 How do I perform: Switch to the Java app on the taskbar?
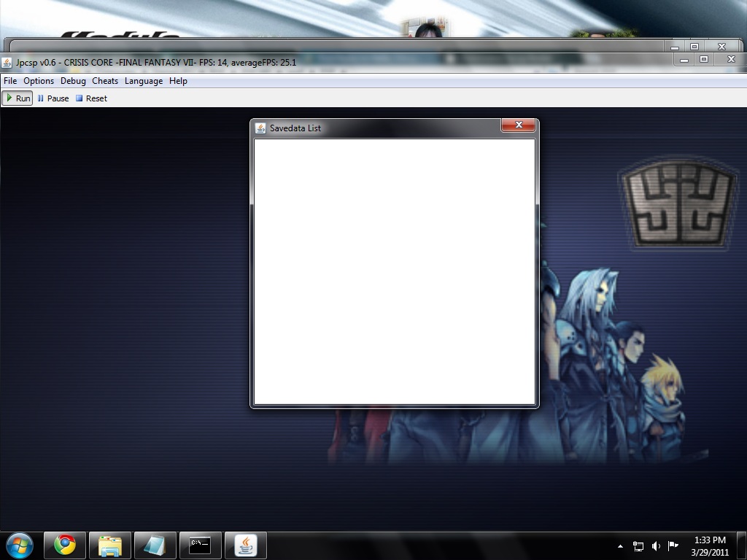(245, 545)
